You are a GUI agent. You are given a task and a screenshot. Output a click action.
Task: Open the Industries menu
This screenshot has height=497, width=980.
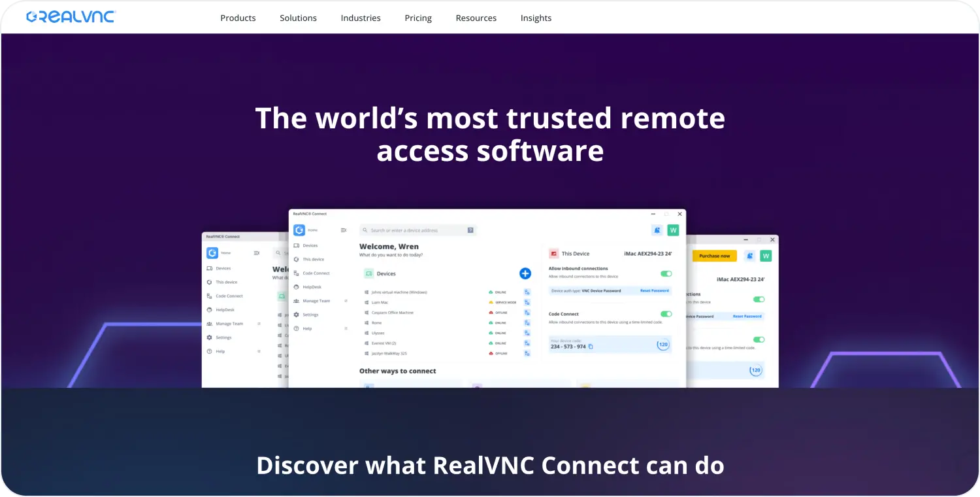click(x=361, y=18)
